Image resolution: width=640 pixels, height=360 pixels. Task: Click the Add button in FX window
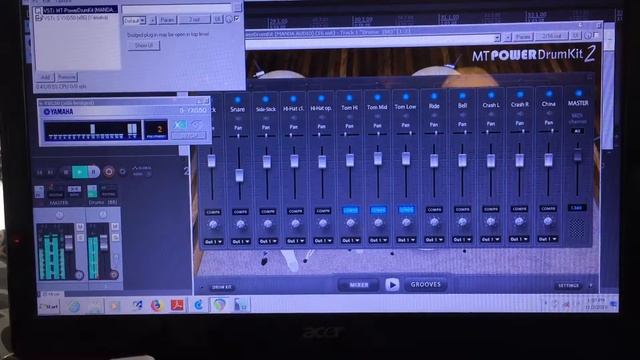pos(45,77)
